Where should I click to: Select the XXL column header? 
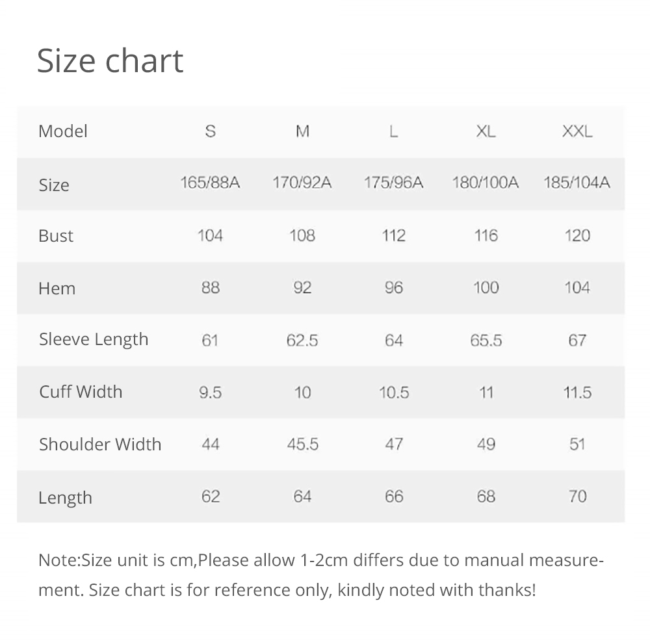(577, 131)
